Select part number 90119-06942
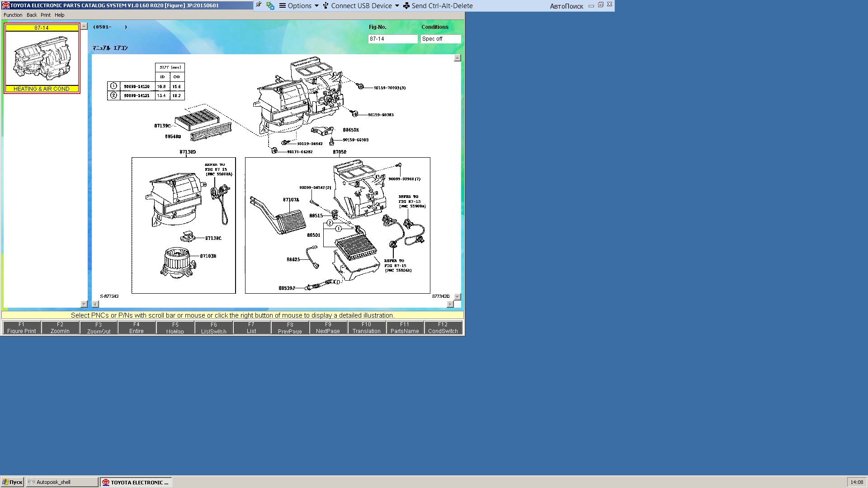868x488 pixels. tap(310, 144)
